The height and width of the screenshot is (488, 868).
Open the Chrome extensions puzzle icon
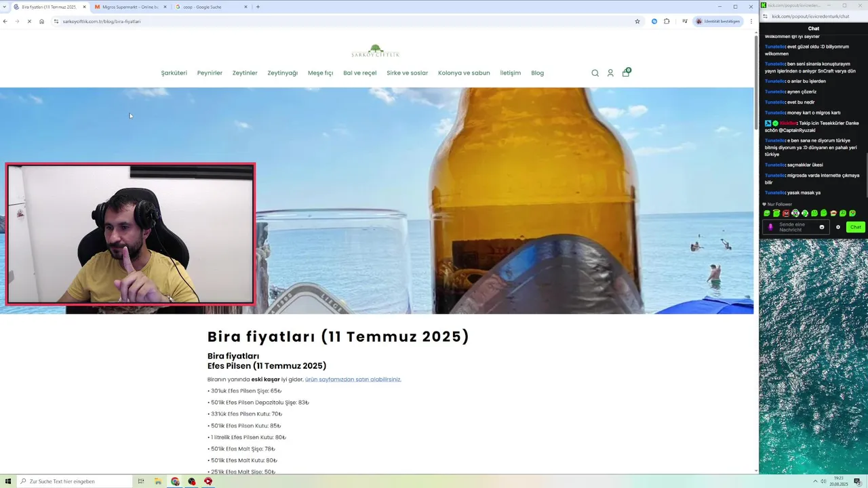click(x=667, y=21)
